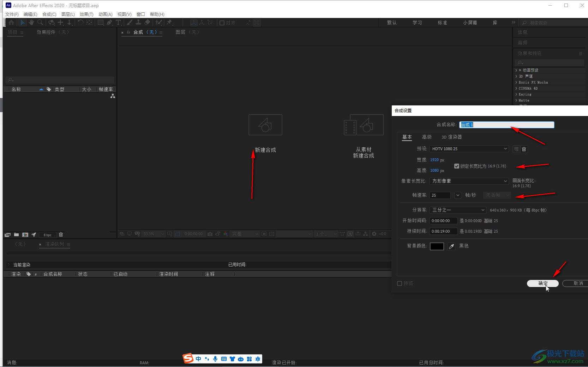Open the 合成(C) menu
Image resolution: width=588 pixels, height=367 pixels.
pos(49,14)
